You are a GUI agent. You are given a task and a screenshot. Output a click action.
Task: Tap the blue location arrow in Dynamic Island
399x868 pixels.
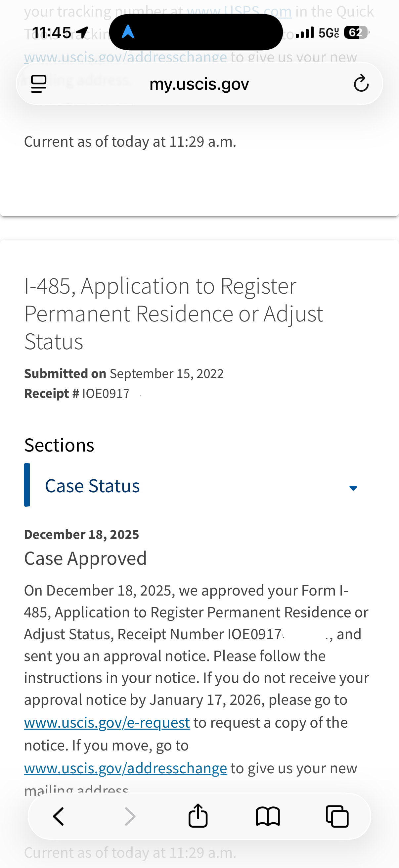(x=128, y=32)
